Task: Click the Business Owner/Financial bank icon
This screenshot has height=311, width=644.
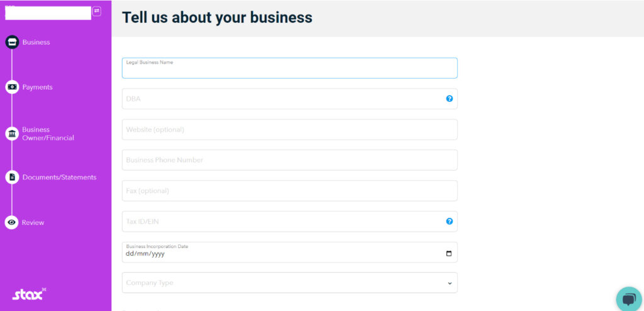Action: tap(12, 133)
